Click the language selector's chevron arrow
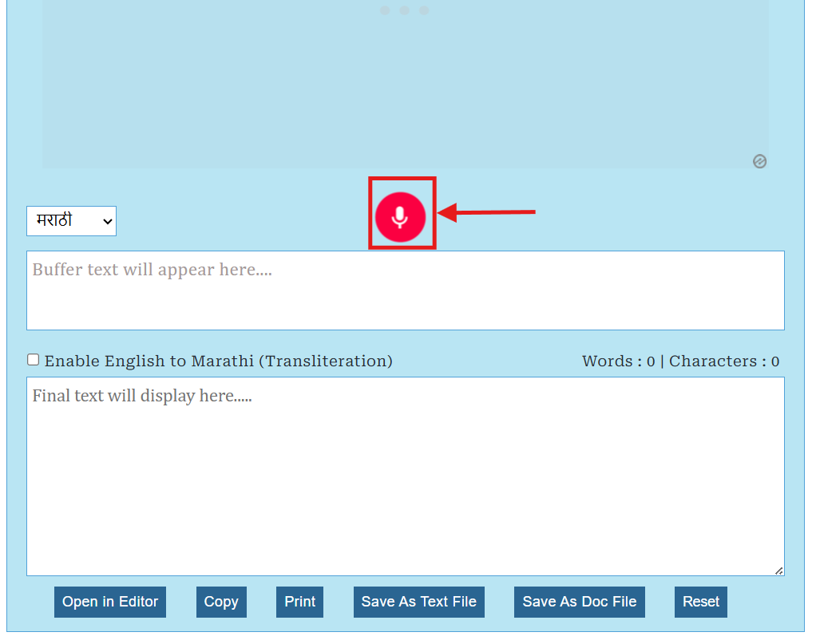Viewport: 816px width, 644px height. coord(106,221)
